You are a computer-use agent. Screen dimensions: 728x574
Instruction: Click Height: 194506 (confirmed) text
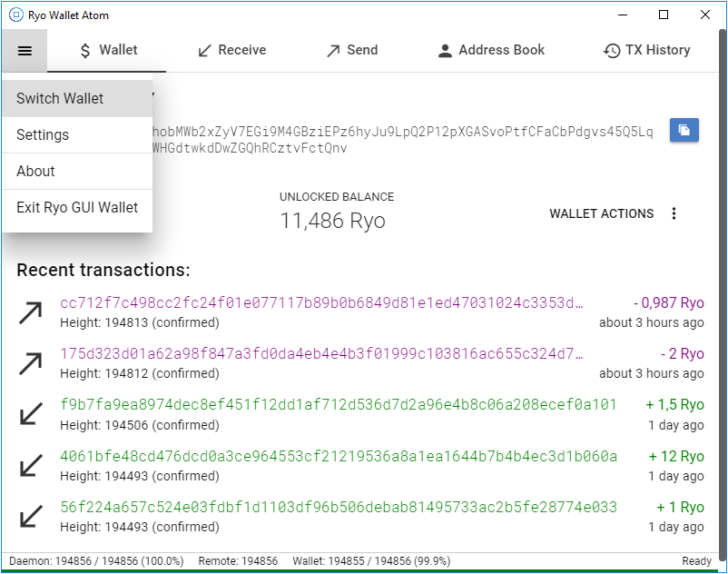point(140,425)
